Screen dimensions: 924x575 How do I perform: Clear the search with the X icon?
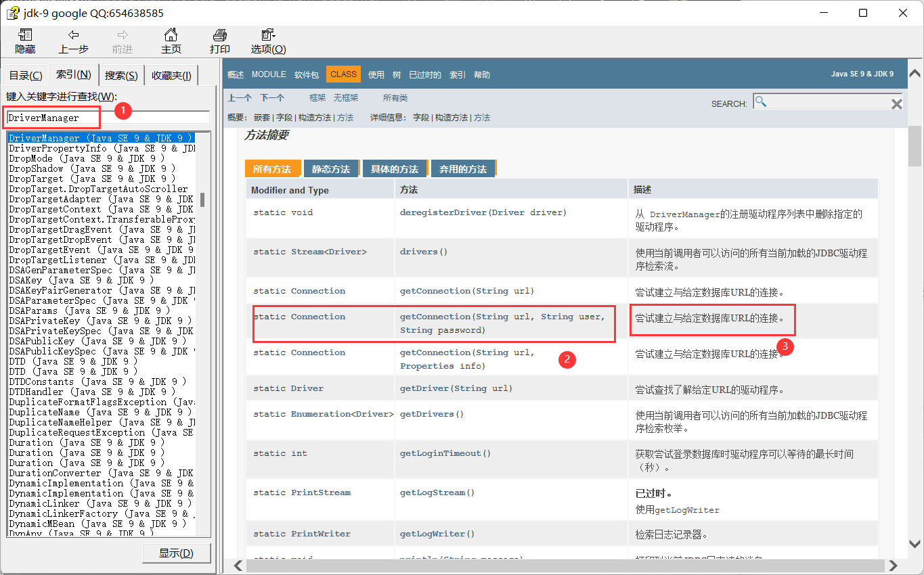[896, 103]
